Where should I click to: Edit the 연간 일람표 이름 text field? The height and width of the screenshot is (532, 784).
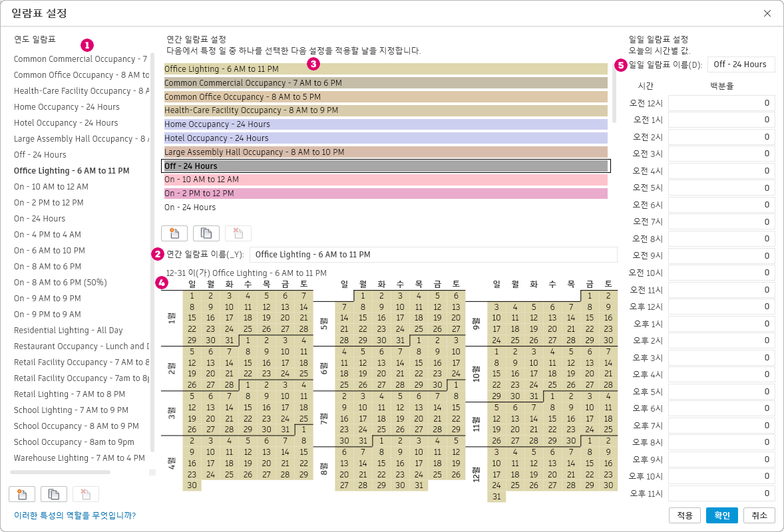(x=433, y=255)
